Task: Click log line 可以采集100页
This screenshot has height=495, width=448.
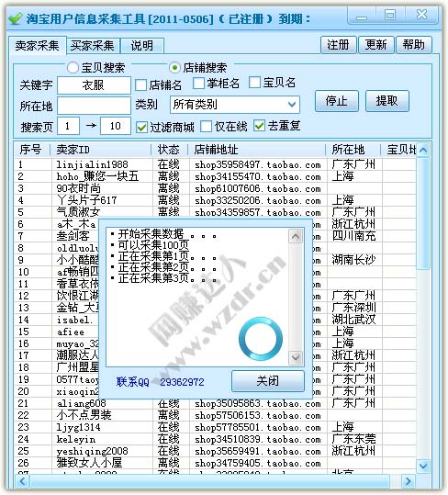Action: 153,245
